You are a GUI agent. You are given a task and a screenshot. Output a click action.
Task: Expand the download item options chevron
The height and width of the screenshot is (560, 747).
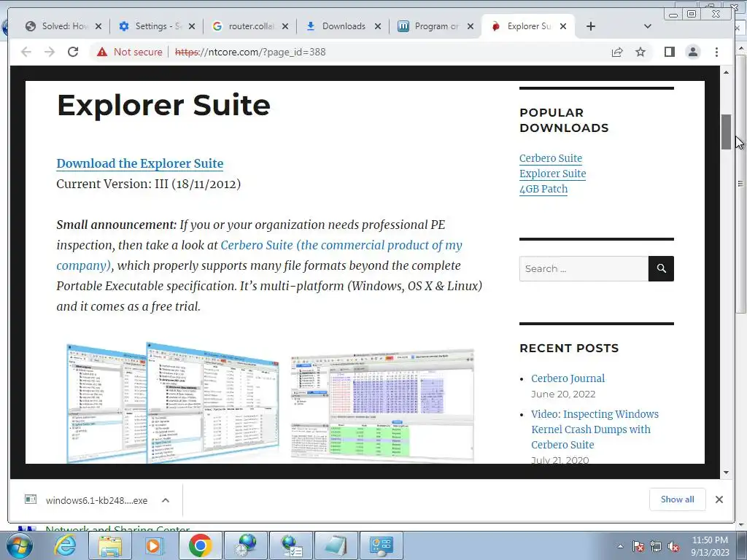166,500
